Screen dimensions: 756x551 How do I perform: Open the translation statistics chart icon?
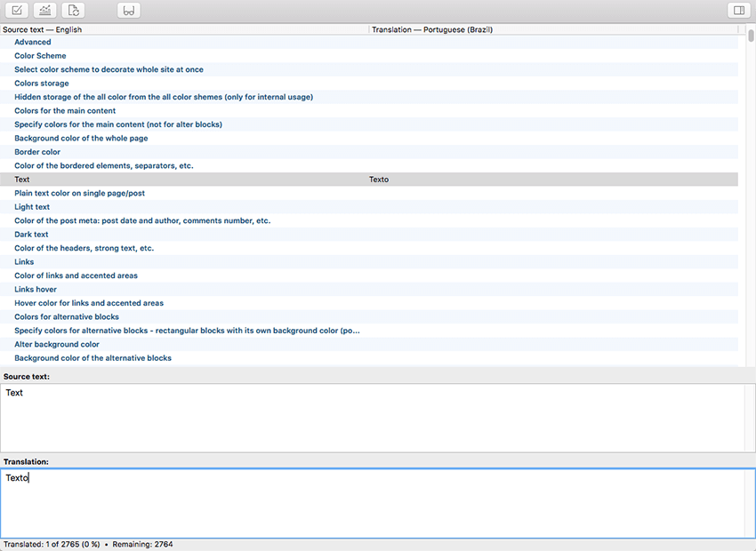point(45,11)
